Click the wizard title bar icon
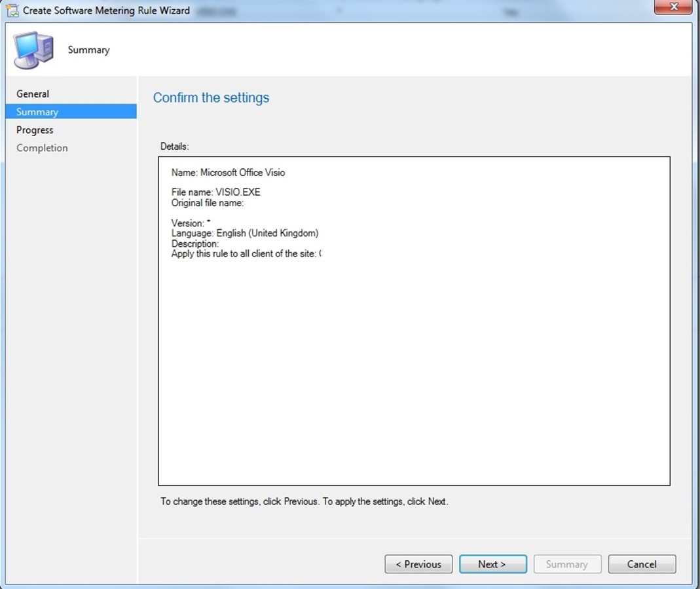 pyautogui.click(x=12, y=10)
